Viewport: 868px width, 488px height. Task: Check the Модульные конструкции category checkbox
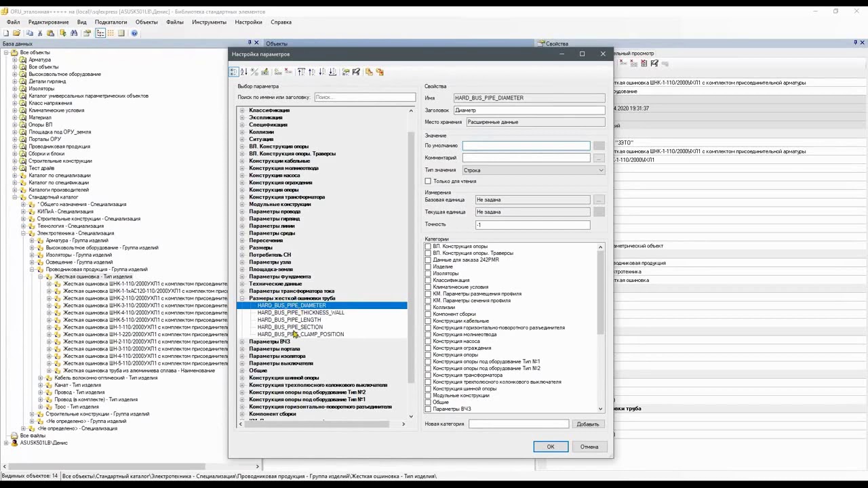pos(428,396)
